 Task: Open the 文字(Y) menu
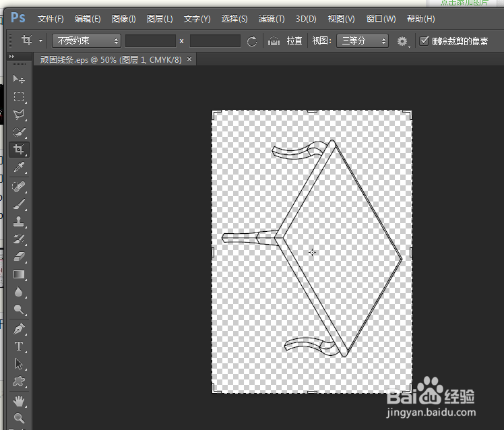pyautogui.click(x=197, y=19)
